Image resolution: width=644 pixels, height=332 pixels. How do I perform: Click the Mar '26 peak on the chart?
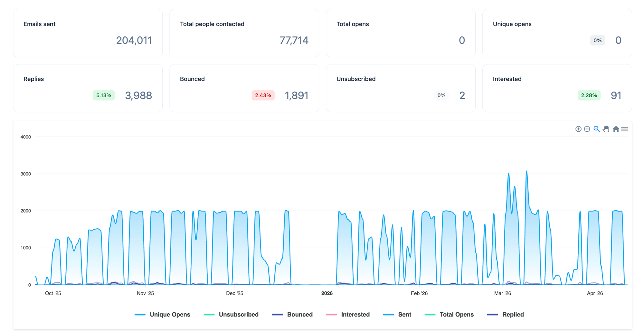527,172
